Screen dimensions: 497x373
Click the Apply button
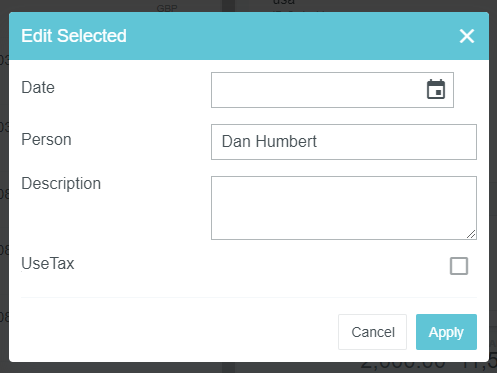pyautogui.click(x=446, y=332)
